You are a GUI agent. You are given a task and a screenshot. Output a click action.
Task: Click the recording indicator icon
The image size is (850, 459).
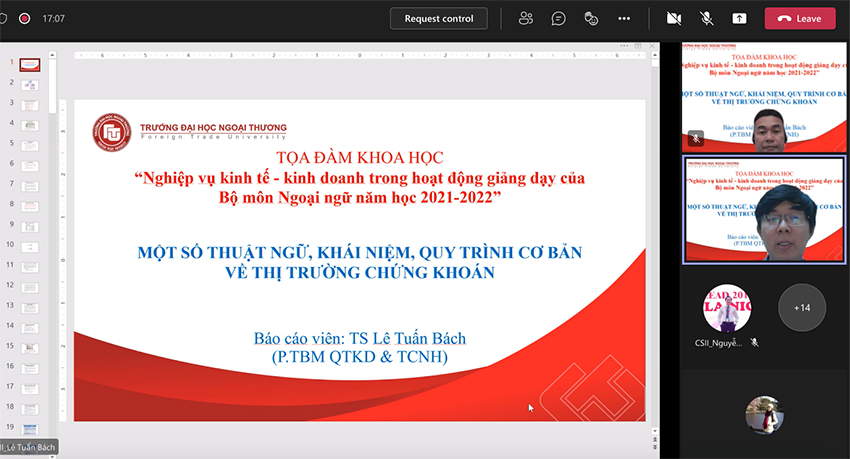pos(24,18)
